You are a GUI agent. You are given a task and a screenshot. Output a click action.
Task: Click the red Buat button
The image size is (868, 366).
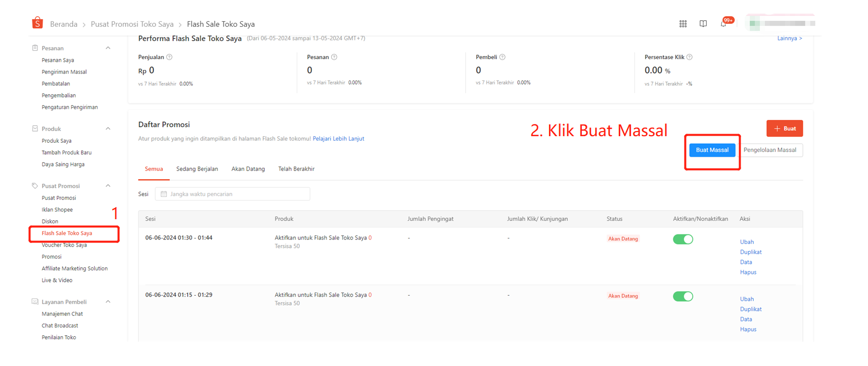click(784, 129)
